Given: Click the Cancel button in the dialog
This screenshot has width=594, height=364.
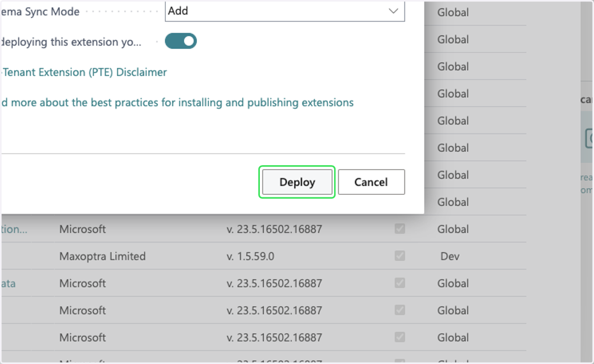Looking at the screenshot, I should point(371,182).
